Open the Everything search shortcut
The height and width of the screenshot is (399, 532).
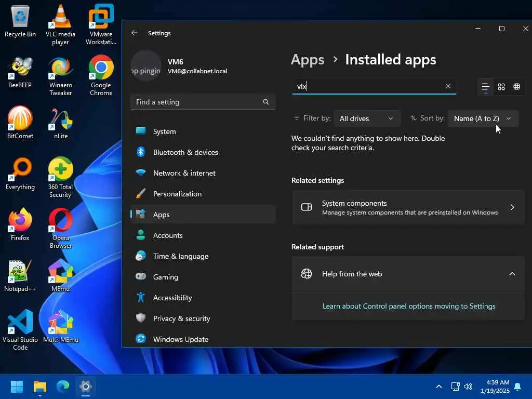(20, 174)
